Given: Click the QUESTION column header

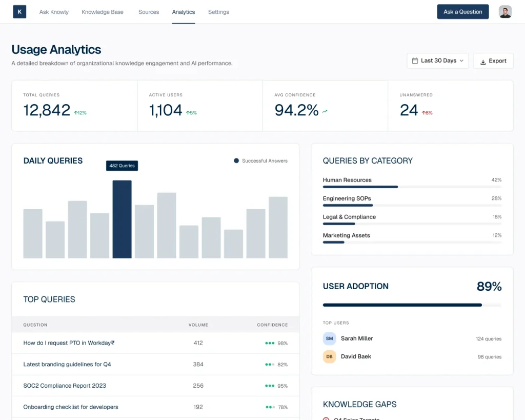Looking at the screenshot, I should [x=35, y=325].
